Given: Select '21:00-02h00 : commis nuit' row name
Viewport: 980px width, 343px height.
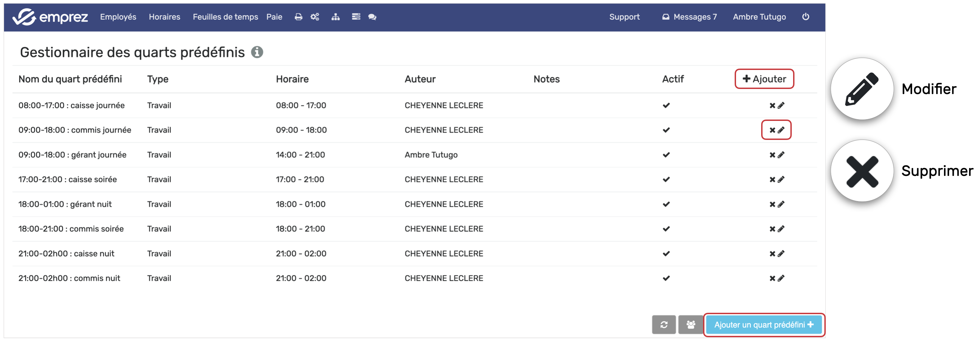Looking at the screenshot, I should tap(69, 278).
